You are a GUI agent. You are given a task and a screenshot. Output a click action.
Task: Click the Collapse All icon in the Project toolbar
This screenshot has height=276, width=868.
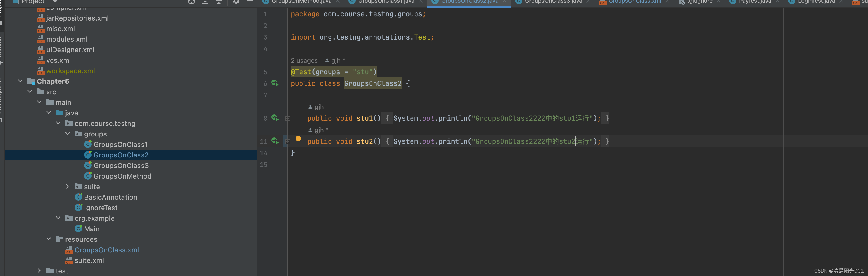[x=219, y=2]
